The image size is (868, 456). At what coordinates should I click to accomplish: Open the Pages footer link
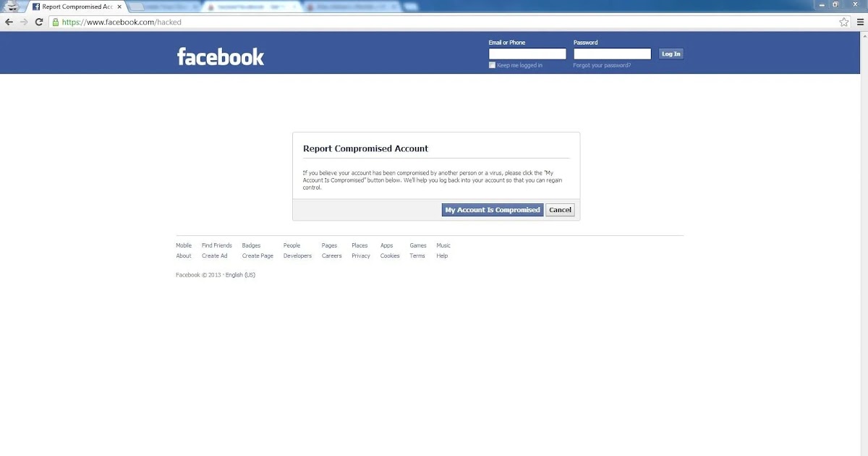(x=329, y=245)
